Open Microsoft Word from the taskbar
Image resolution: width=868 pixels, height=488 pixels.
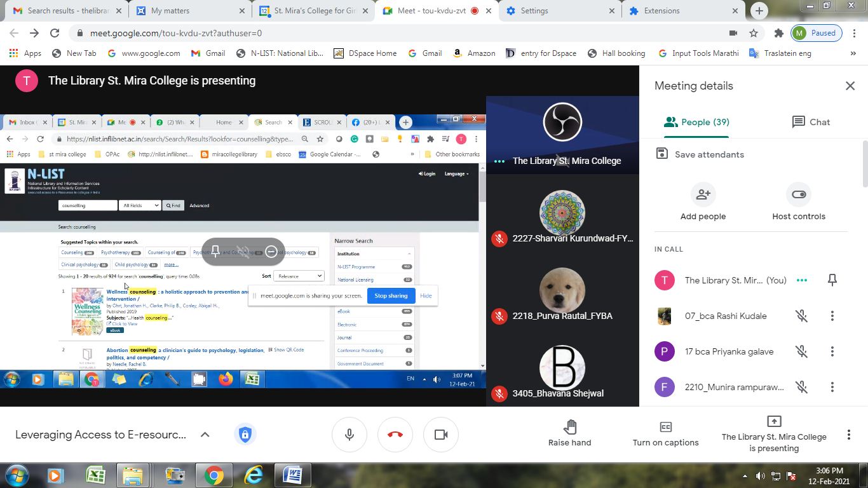pyautogui.click(x=293, y=475)
